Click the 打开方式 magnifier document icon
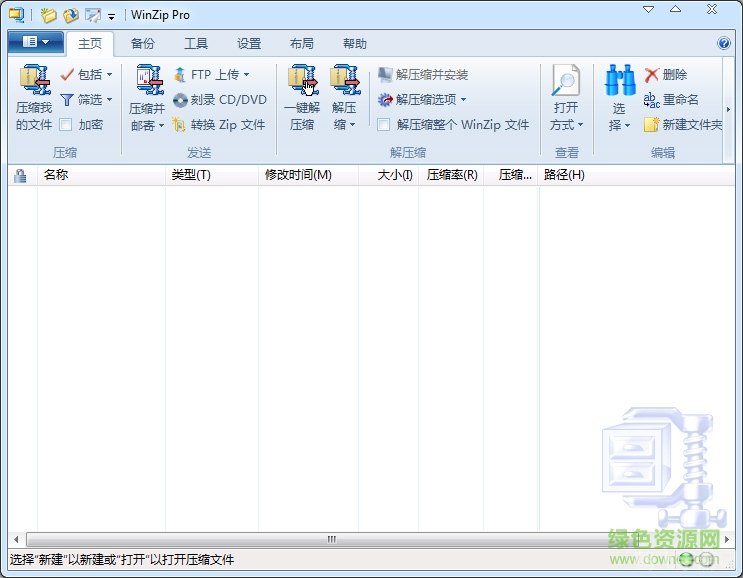 point(566,81)
